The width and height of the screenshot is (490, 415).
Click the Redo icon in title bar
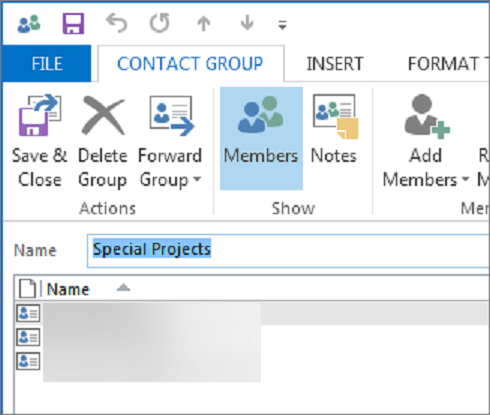point(160,23)
